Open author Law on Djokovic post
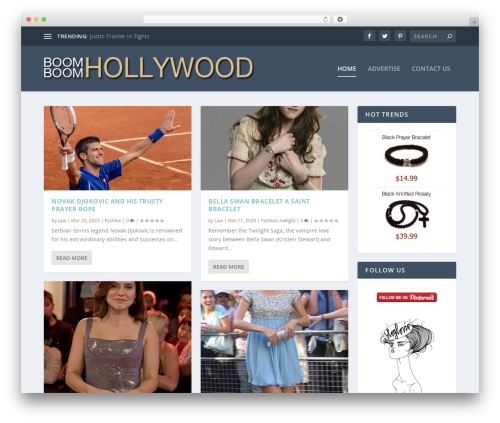500x423 pixels. [62, 221]
